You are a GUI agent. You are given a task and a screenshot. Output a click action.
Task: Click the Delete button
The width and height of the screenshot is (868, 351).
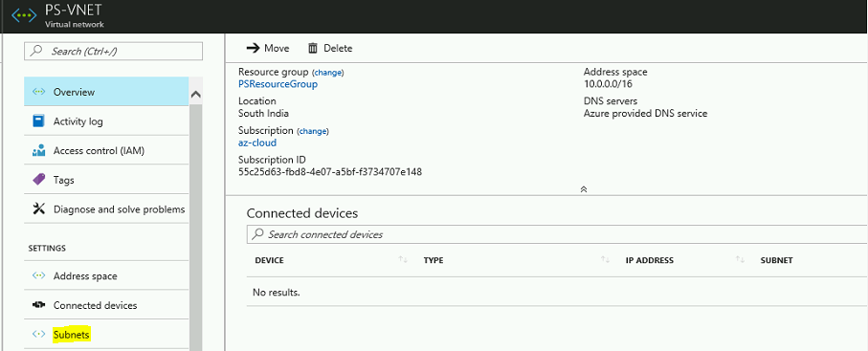point(330,48)
